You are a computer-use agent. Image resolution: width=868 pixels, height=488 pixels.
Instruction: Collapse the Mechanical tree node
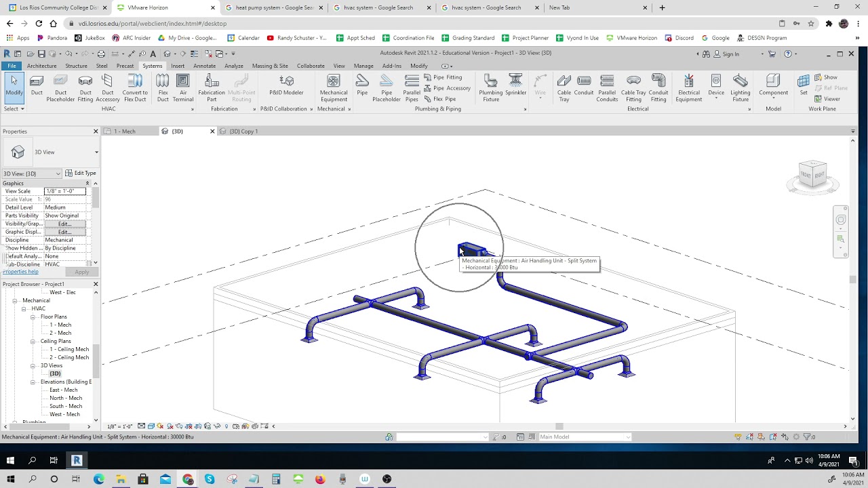click(x=15, y=300)
